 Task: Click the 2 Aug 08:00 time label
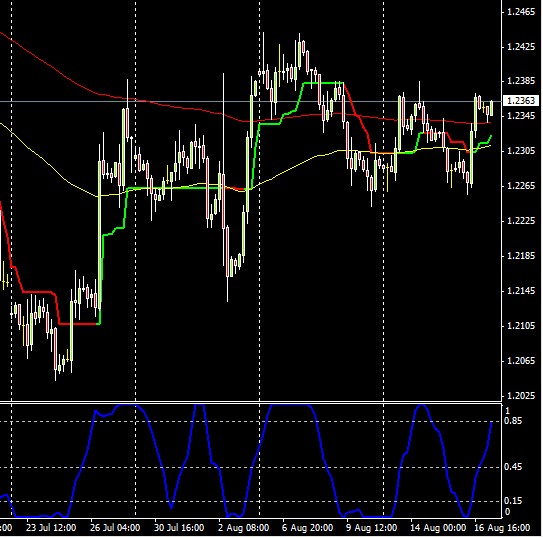243,528
